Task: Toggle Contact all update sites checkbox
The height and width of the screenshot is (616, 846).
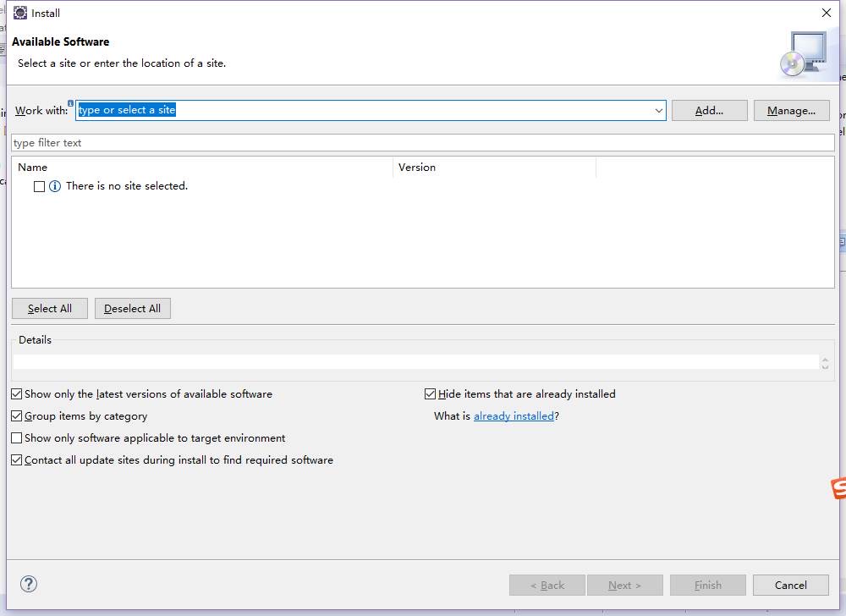Action: [x=17, y=460]
